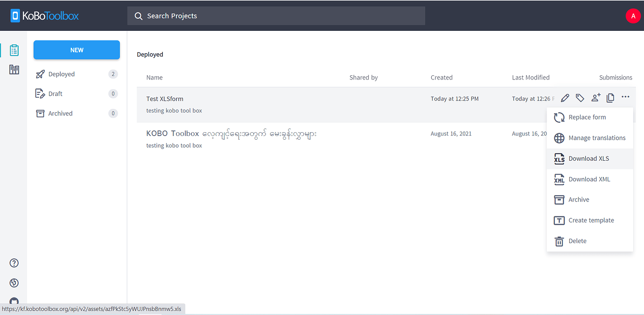
Task: Select Create template menu item
Action: 591,220
